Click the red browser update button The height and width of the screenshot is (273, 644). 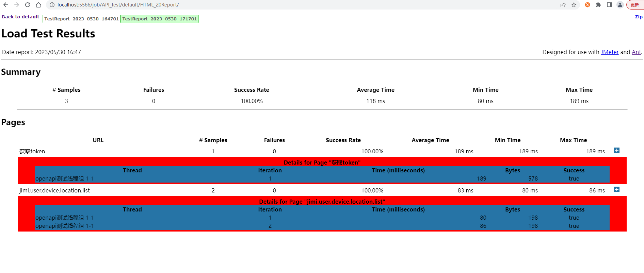point(635,5)
